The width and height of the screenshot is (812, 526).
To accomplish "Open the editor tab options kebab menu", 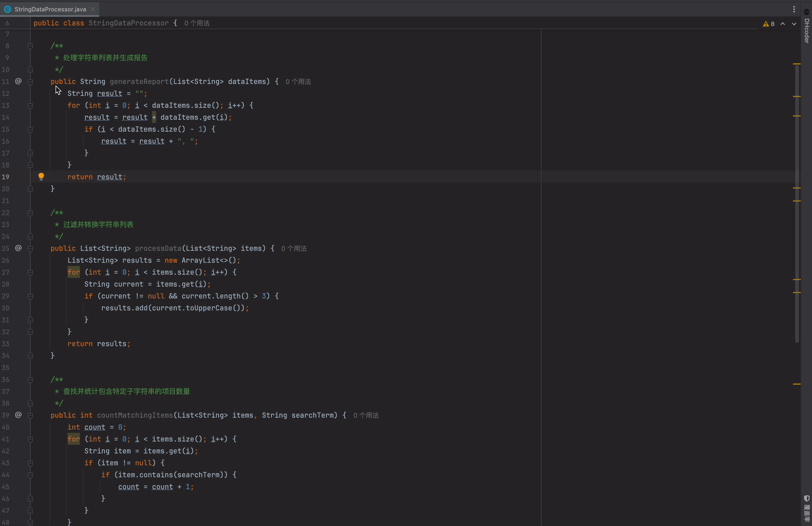I will click(794, 9).
